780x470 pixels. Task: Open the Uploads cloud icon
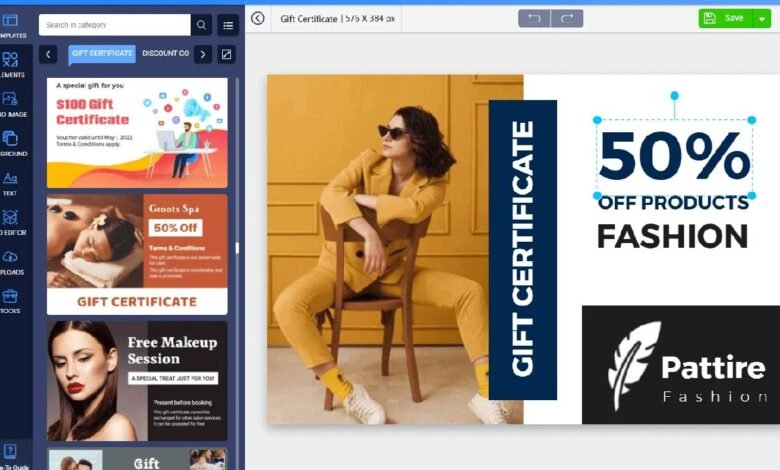[x=11, y=261]
